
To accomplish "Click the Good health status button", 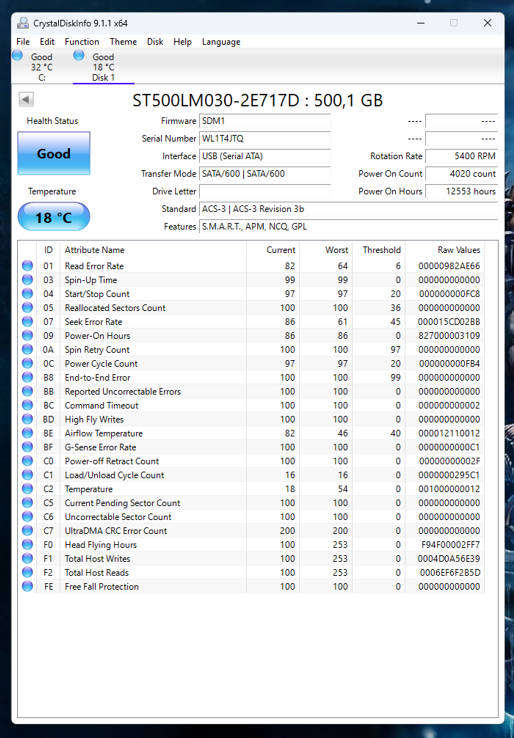I will click(x=54, y=153).
